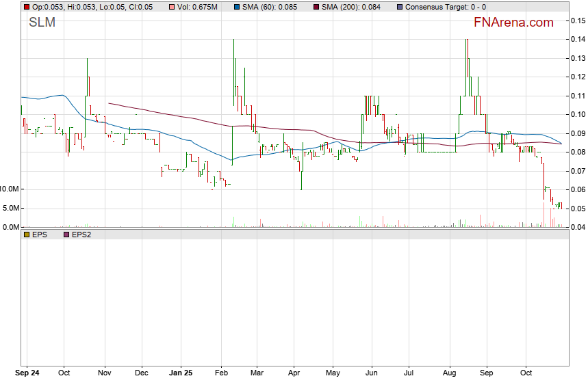
Task: Open the FNArena.com watermark link
Action: pyautogui.click(x=513, y=23)
